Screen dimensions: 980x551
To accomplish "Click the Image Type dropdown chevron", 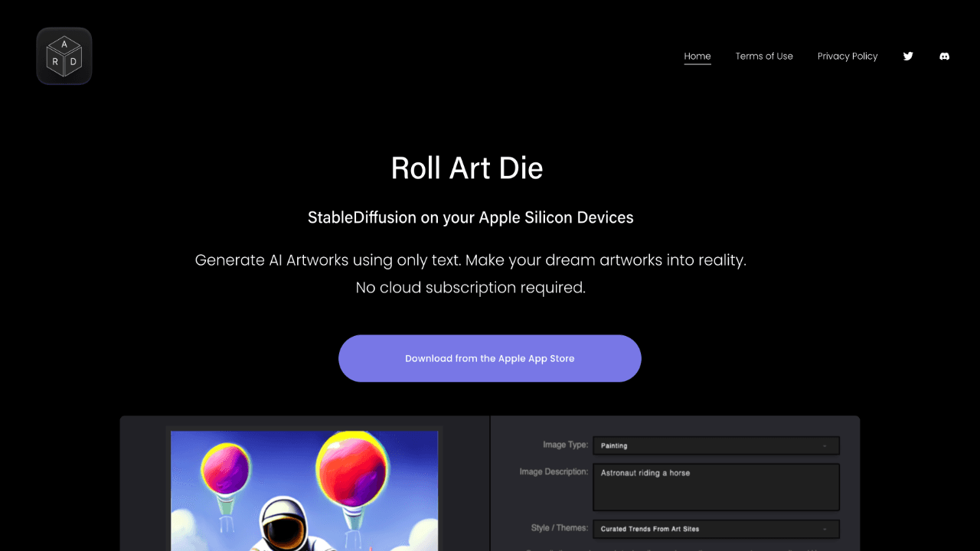I will [825, 445].
